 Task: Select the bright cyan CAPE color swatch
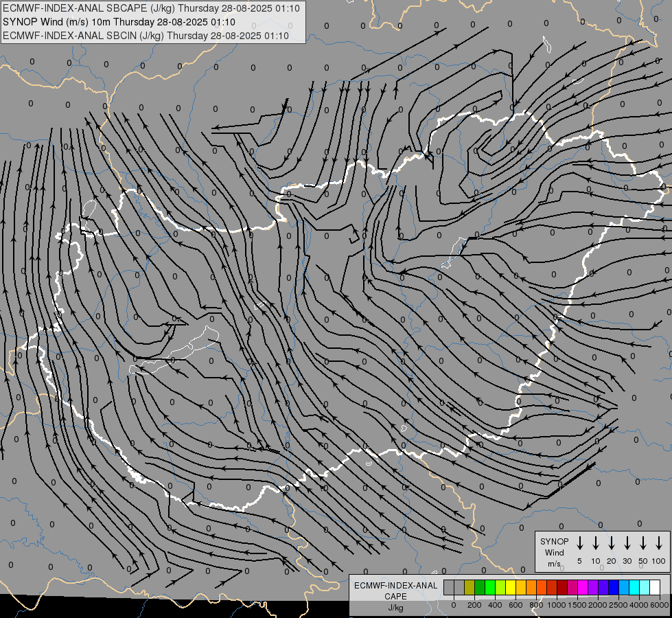click(x=634, y=587)
